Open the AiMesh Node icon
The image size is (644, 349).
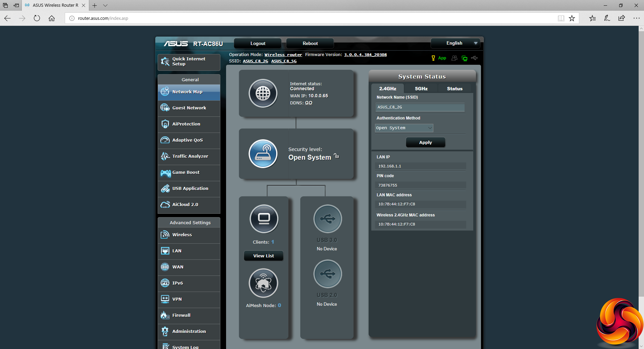coord(263,283)
